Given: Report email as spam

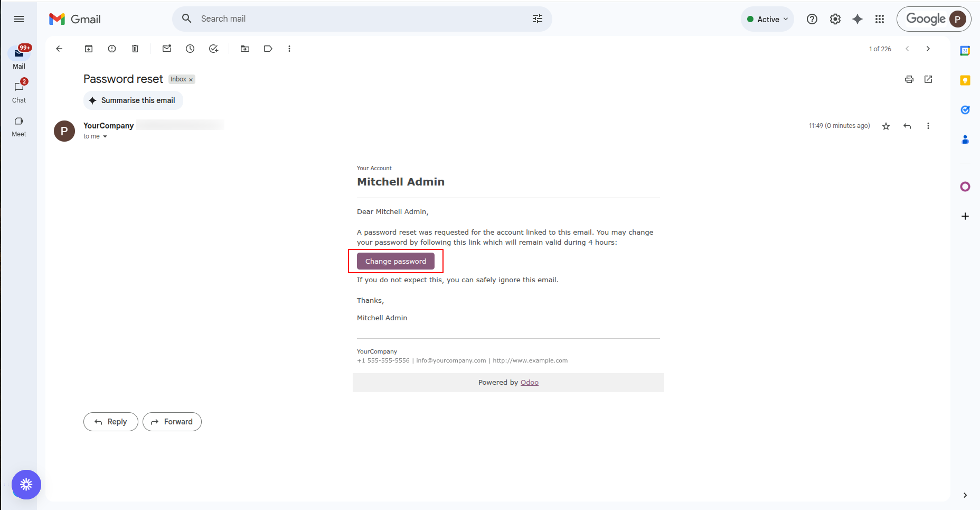Looking at the screenshot, I should [112, 49].
